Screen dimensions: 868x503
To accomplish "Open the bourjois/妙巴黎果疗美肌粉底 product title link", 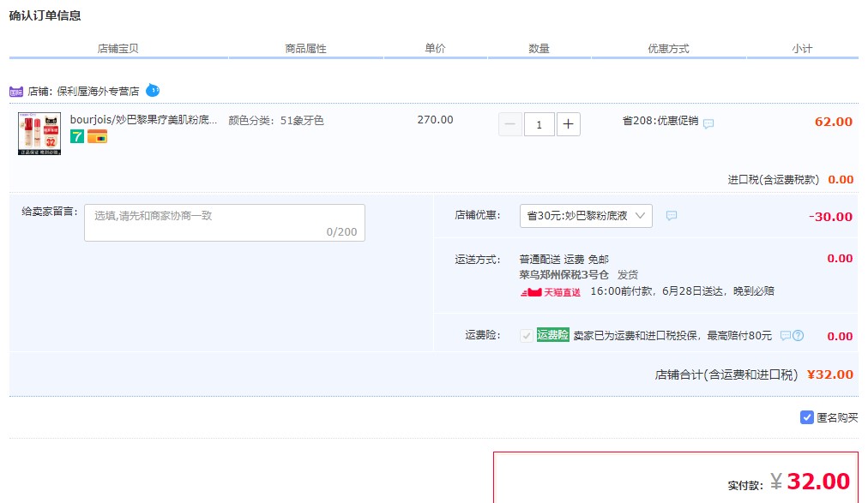I will 143,120.
